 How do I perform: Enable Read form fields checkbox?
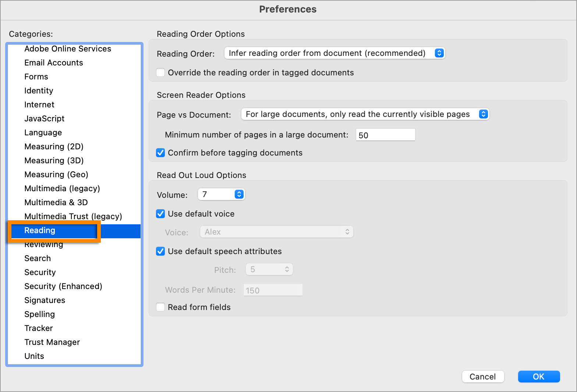160,307
